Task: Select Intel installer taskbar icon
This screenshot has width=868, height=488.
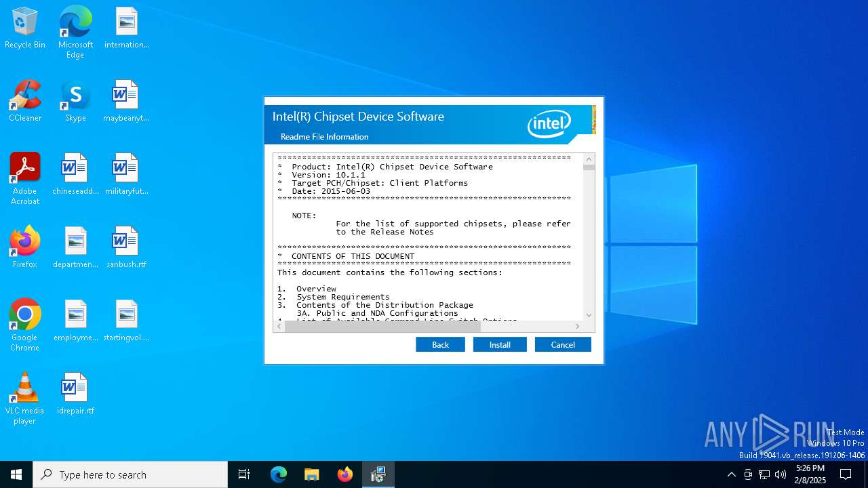Action: pyautogui.click(x=378, y=474)
